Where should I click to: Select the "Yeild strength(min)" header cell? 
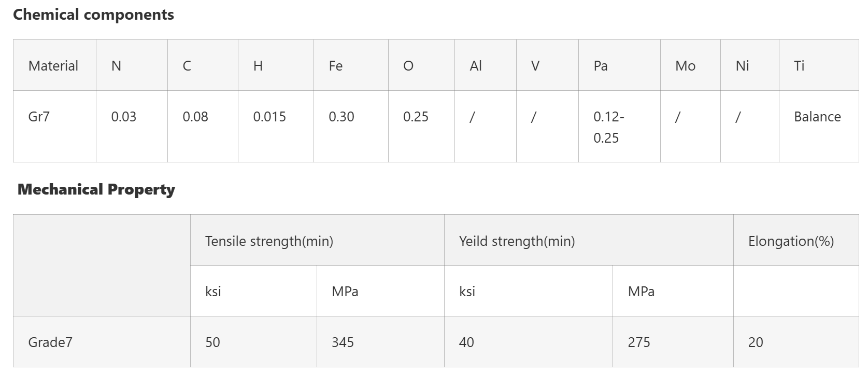click(x=517, y=241)
